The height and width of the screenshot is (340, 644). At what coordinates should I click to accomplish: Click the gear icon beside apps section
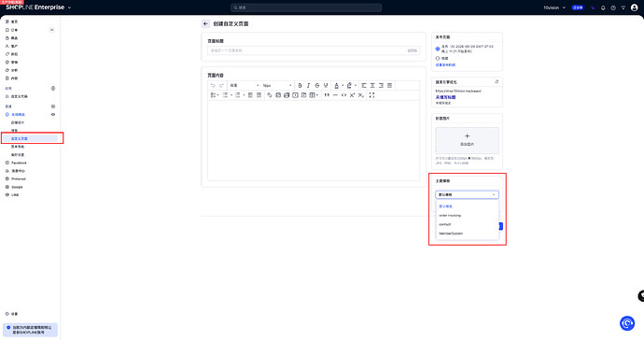click(x=53, y=89)
